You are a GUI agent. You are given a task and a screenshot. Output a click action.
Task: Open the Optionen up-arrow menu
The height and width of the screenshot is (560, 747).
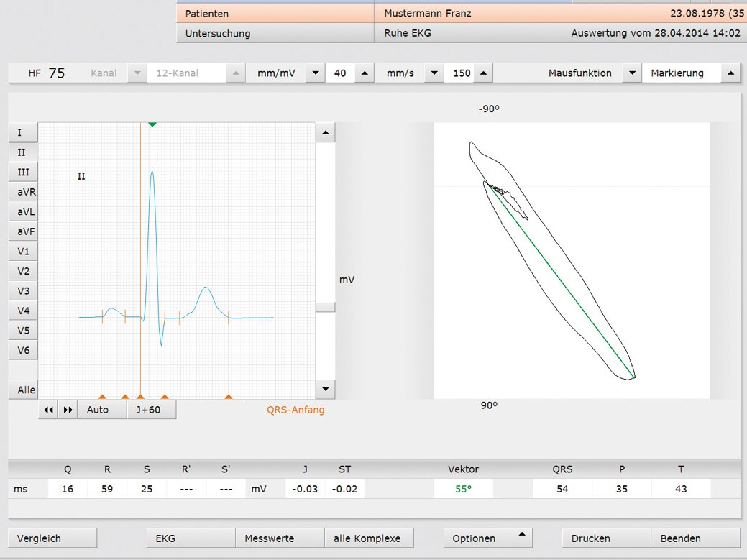click(x=522, y=535)
